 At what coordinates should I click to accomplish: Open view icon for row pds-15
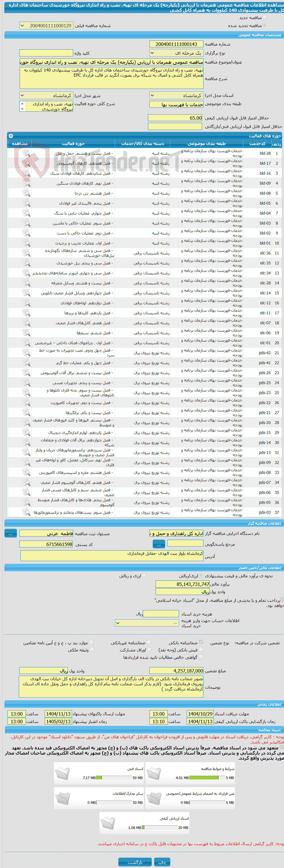click(x=26, y=433)
